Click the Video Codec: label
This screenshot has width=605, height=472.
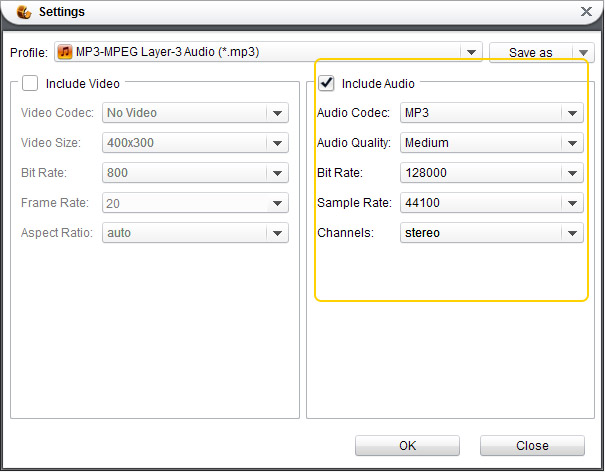pyautogui.click(x=57, y=113)
